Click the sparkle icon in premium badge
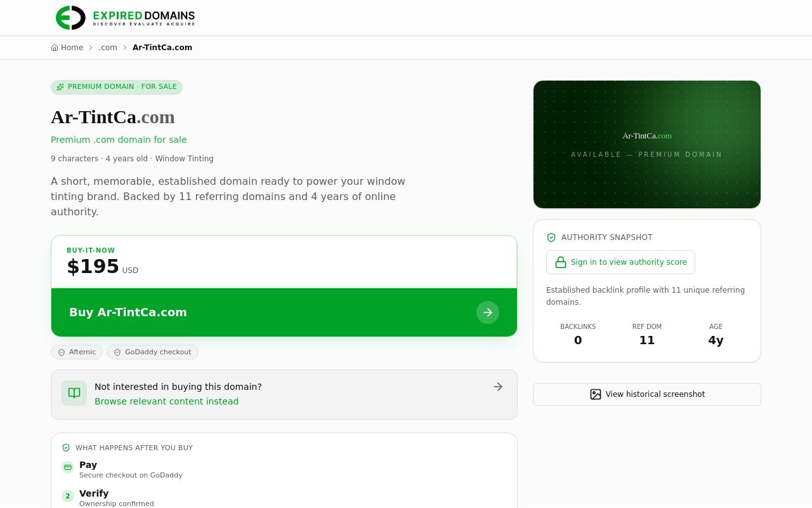 coord(60,87)
